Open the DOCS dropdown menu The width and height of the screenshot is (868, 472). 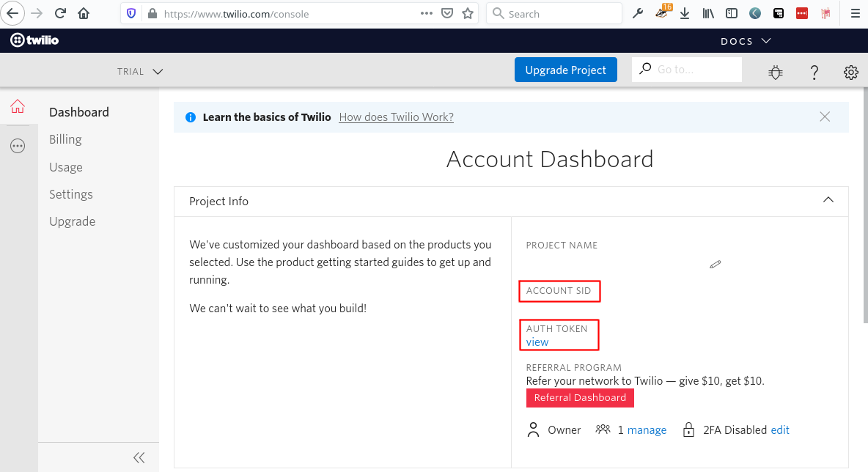(x=746, y=41)
